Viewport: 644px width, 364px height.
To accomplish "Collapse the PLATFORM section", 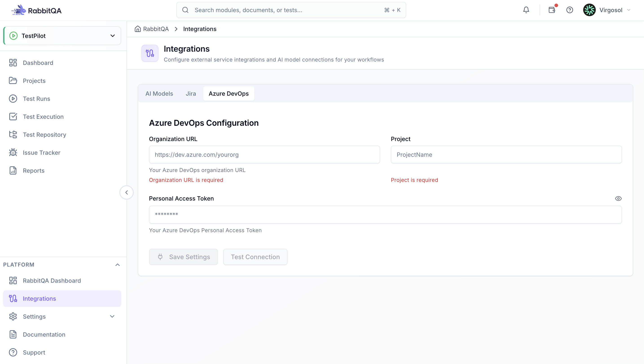I will (118, 265).
